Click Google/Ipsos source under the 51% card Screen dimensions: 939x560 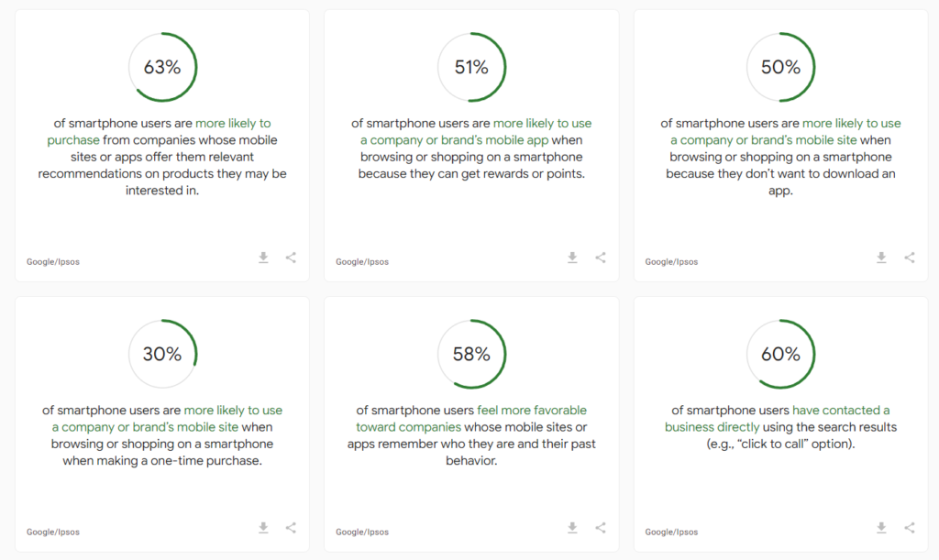[362, 262]
